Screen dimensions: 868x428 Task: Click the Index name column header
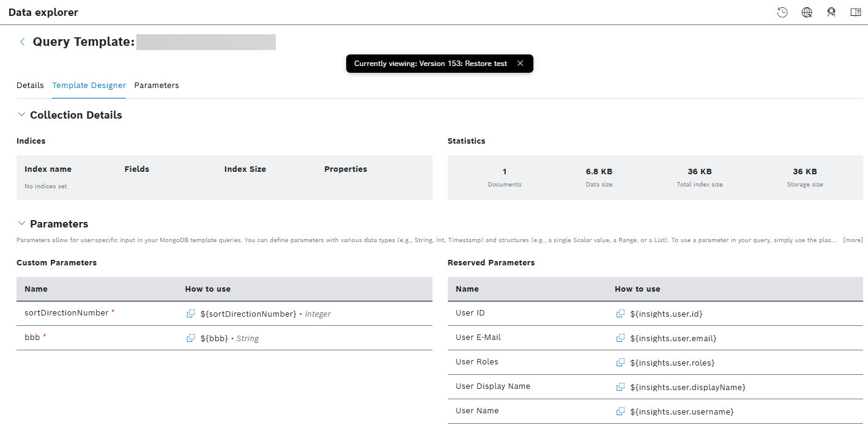coord(48,169)
